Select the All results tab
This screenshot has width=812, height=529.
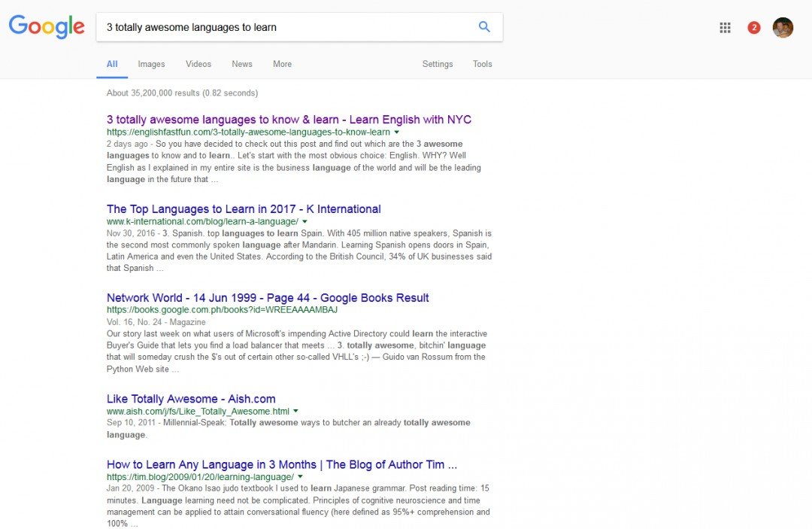[112, 64]
